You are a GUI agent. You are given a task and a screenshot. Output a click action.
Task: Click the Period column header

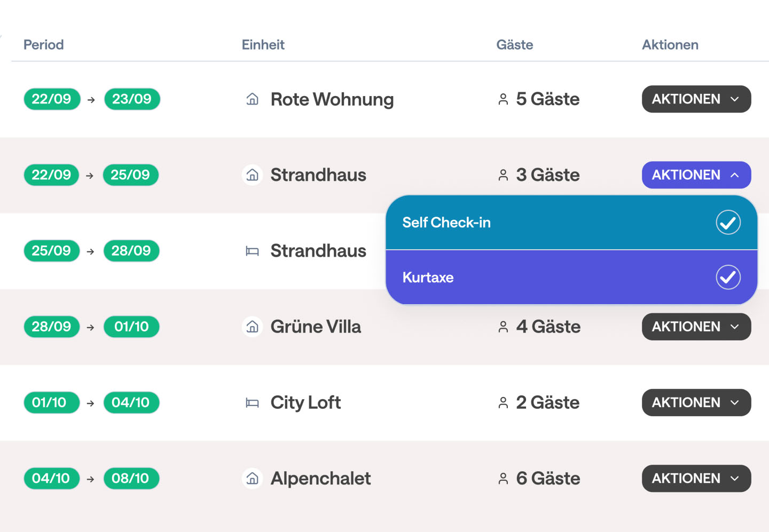click(x=44, y=45)
